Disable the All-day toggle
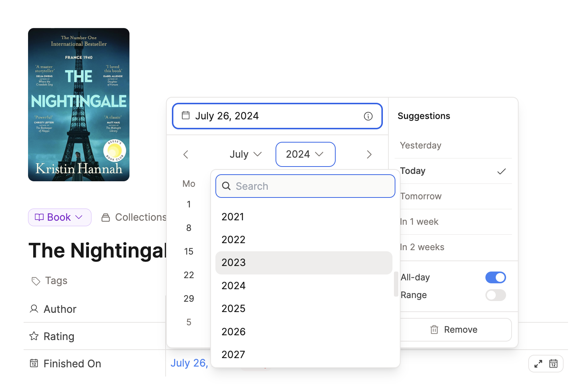This screenshot has height=392, width=585. 495,277
